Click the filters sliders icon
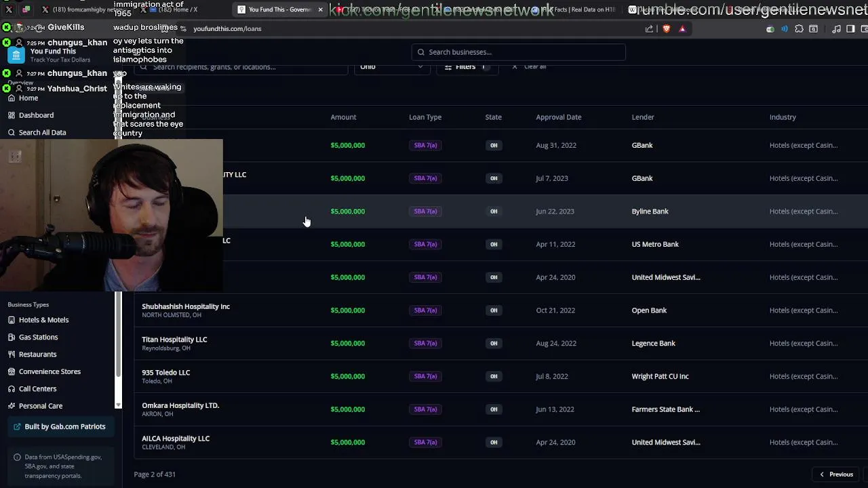Image resolution: width=868 pixels, height=488 pixels. 448,67
